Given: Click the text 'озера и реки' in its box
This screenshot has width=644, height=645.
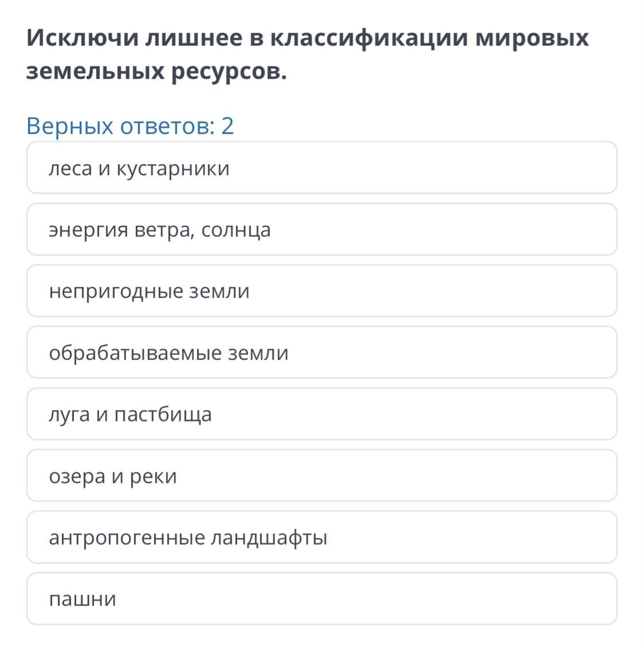Looking at the screenshot, I should [113, 477].
